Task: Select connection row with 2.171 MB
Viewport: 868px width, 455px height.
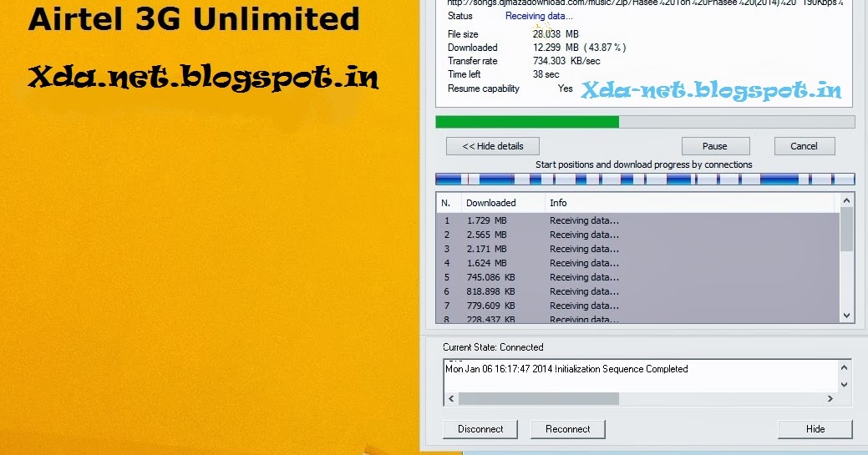Action: [x=638, y=249]
